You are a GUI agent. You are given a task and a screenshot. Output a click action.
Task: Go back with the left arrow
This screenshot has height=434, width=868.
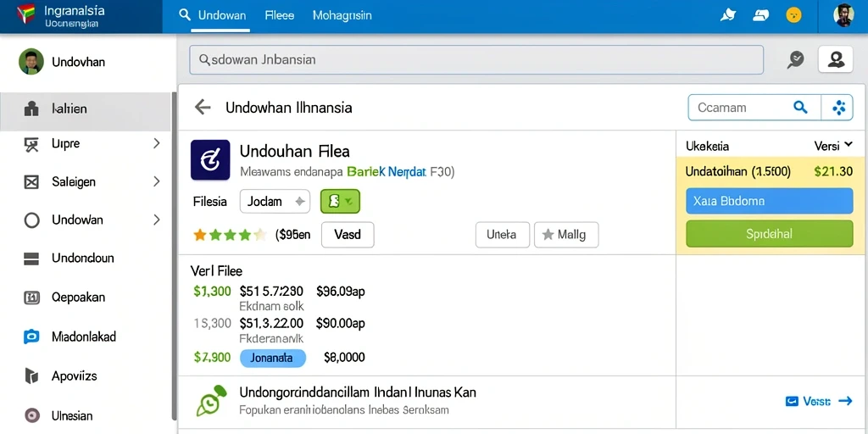(203, 108)
